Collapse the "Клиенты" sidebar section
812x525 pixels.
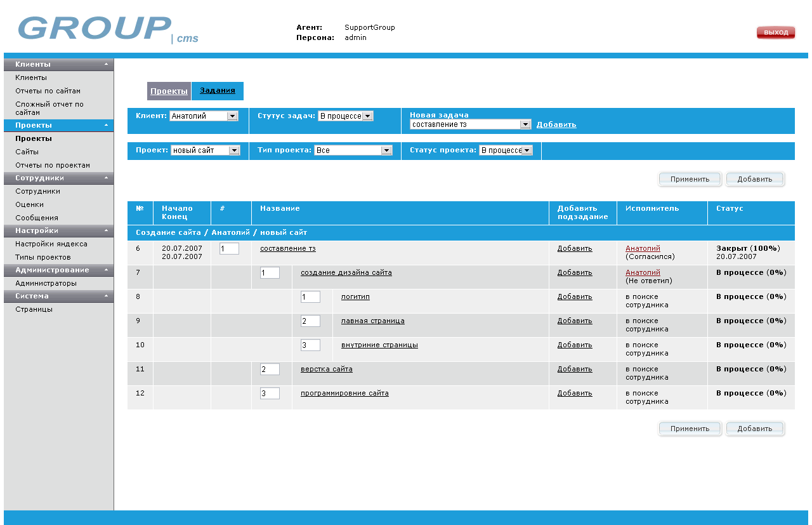tap(106, 63)
